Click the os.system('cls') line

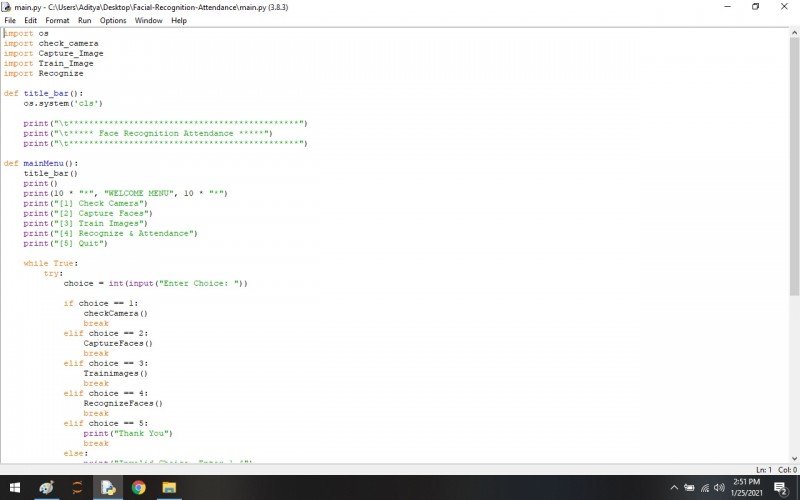63,103
